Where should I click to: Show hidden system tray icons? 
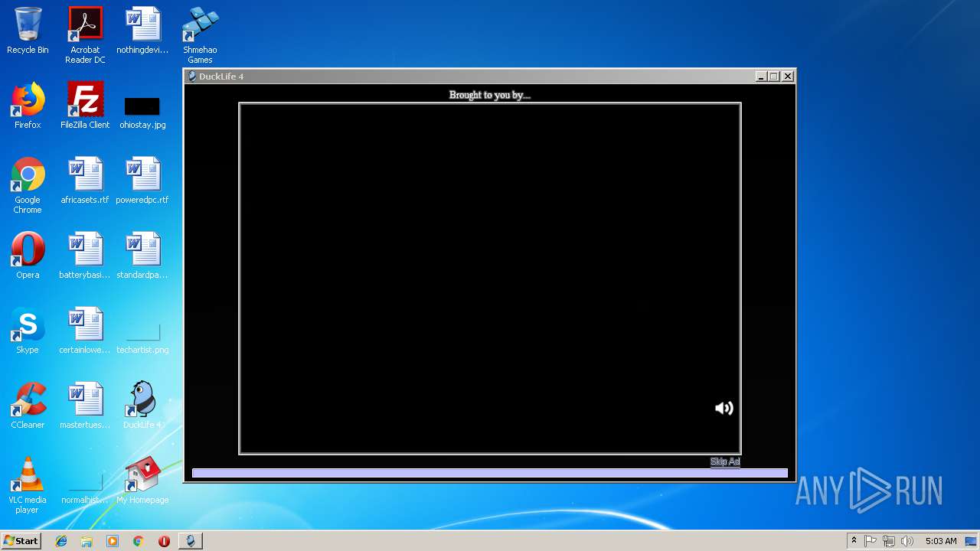pyautogui.click(x=854, y=541)
